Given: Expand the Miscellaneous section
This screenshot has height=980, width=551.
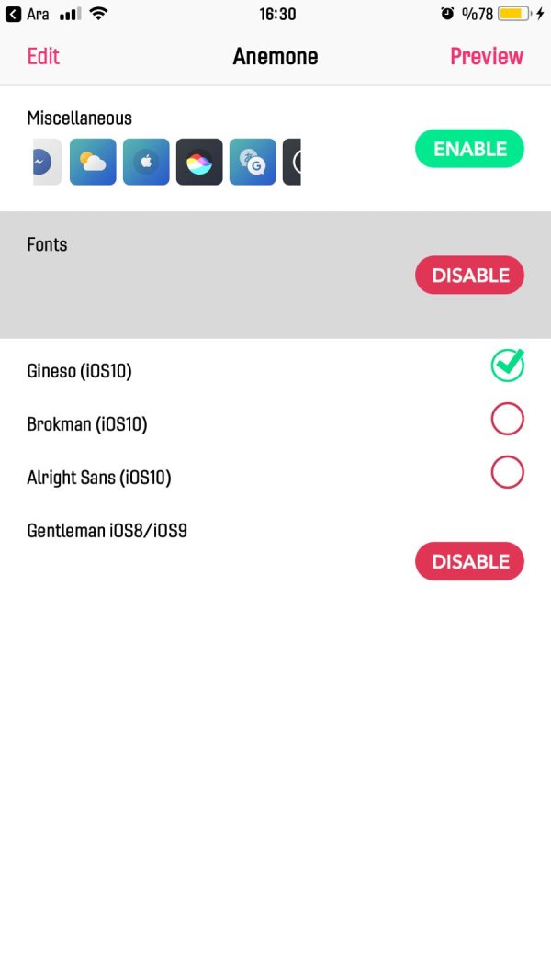Looking at the screenshot, I should [80, 118].
